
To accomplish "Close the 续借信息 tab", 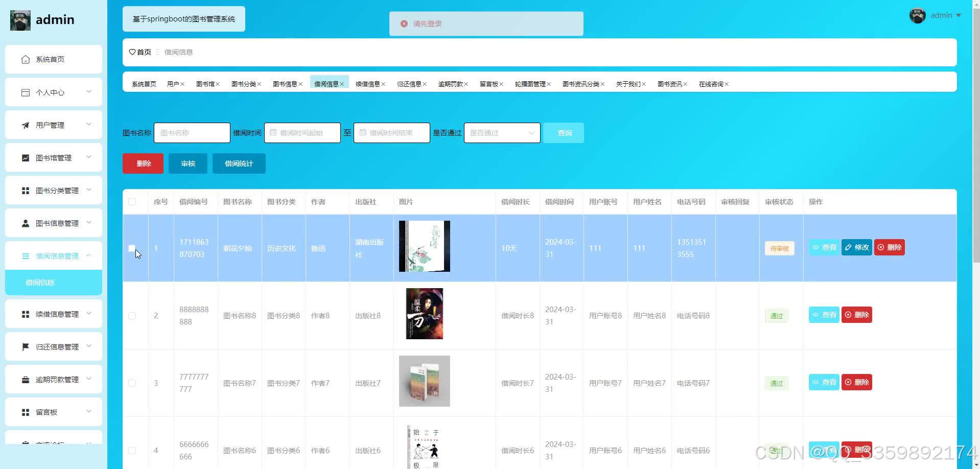I will (383, 84).
